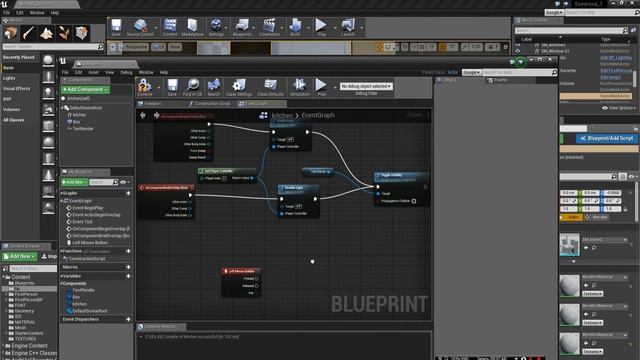Open blueprint editor Debug menu
Screen dimensions: 640x360
click(126, 72)
